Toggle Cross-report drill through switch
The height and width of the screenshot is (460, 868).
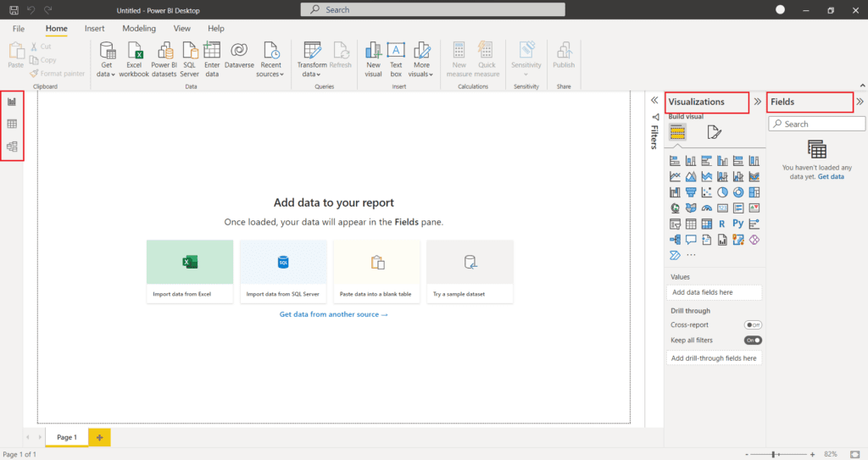(x=753, y=325)
